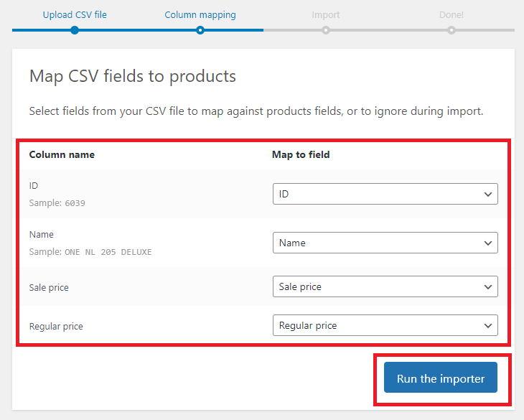Select the 'Sample: ONE NL 205 DELUXE' text
This screenshot has width=524, height=420.
[90, 251]
